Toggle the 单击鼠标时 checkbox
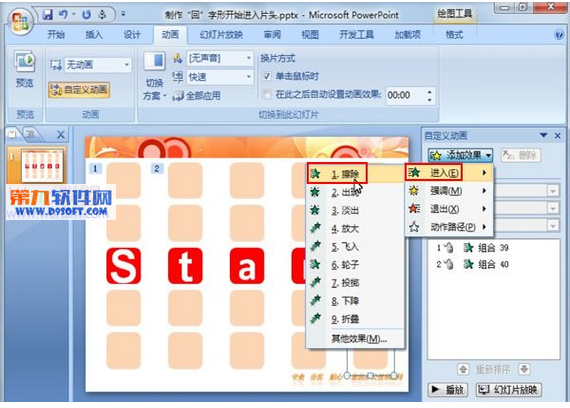The image size is (570, 408). pyautogui.click(x=266, y=76)
